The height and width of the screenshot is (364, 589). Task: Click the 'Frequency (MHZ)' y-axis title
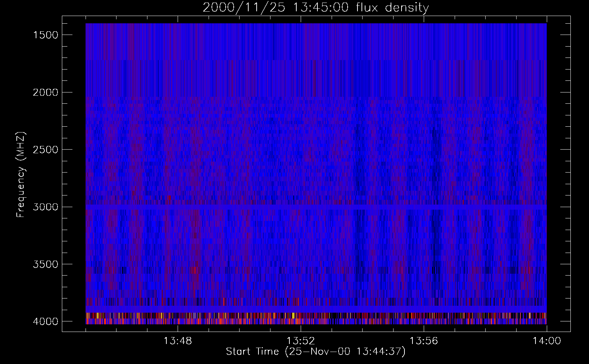[21, 174]
